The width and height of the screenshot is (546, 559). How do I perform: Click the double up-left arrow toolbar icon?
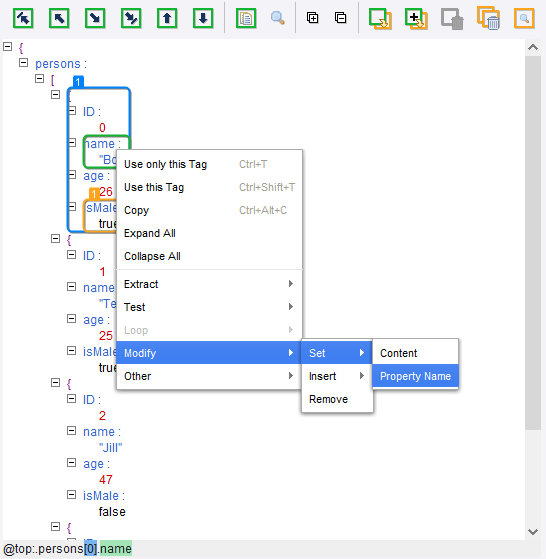point(23,18)
